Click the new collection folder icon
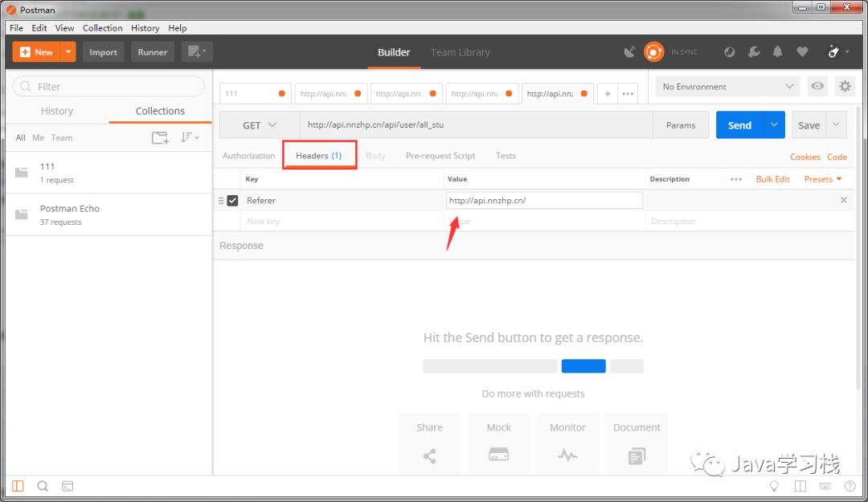 pyautogui.click(x=160, y=137)
